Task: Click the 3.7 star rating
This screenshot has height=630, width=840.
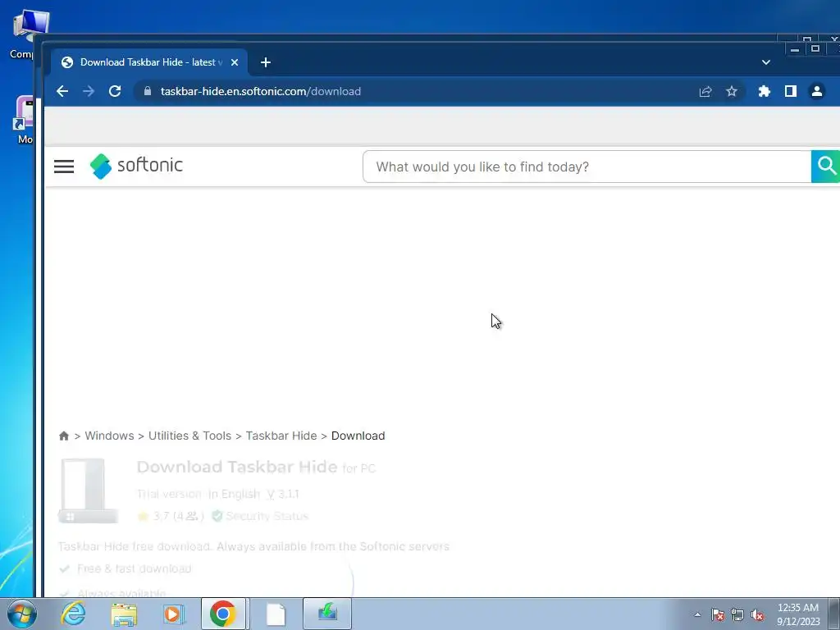Action: click(x=171, y=516)
